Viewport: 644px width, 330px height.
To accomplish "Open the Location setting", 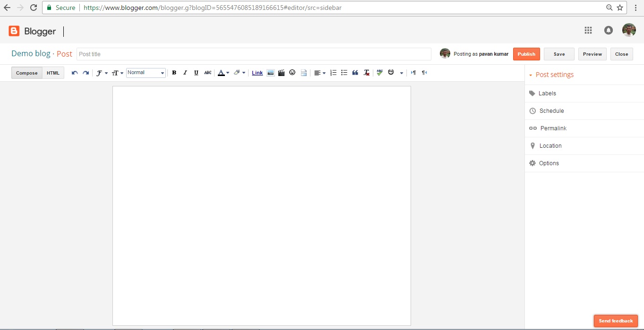I will coord(584,146).
